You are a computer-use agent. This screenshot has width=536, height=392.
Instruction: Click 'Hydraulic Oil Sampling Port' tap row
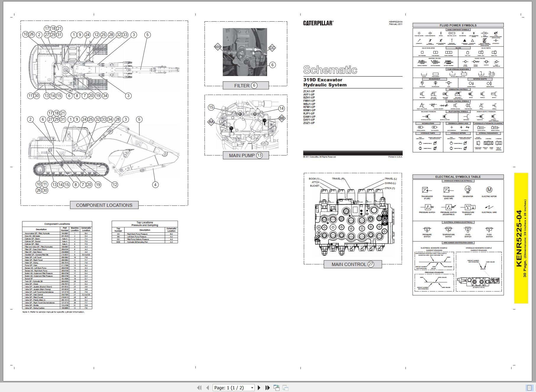click(145, 242)
